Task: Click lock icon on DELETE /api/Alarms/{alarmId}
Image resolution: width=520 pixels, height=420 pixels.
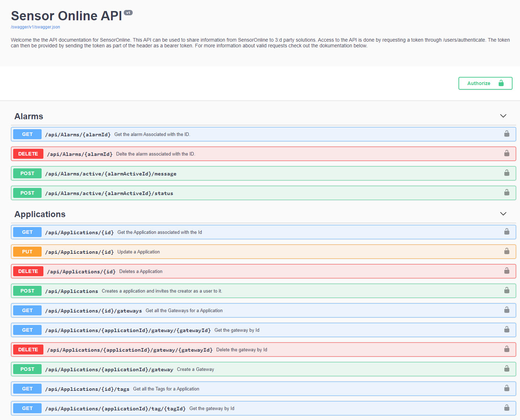Action: [x=506, y=153]
